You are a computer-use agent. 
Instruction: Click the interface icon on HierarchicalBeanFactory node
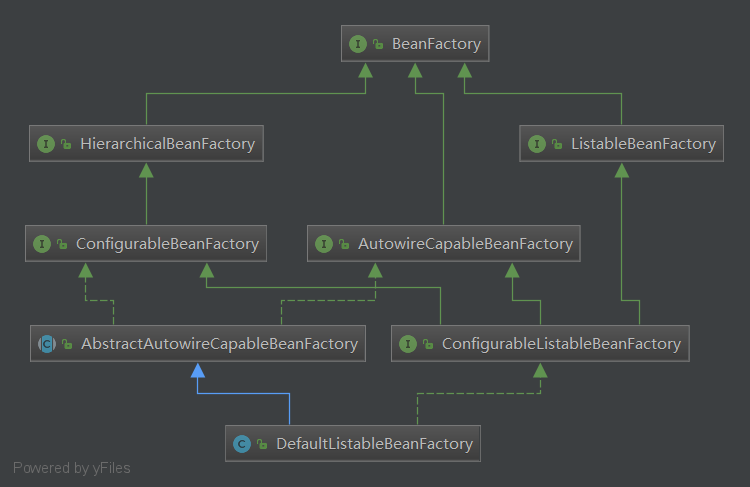pos(45,144)
